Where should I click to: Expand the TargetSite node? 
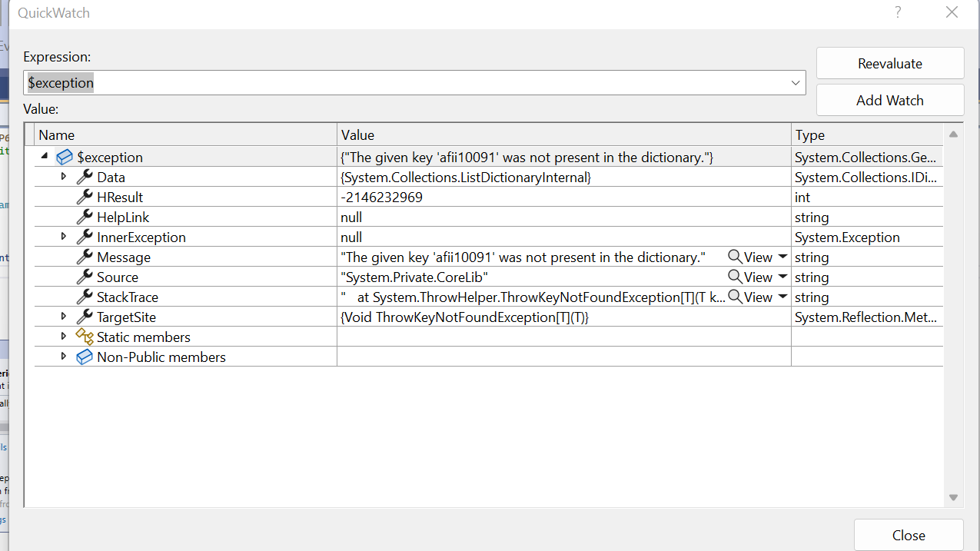point(64,317)
